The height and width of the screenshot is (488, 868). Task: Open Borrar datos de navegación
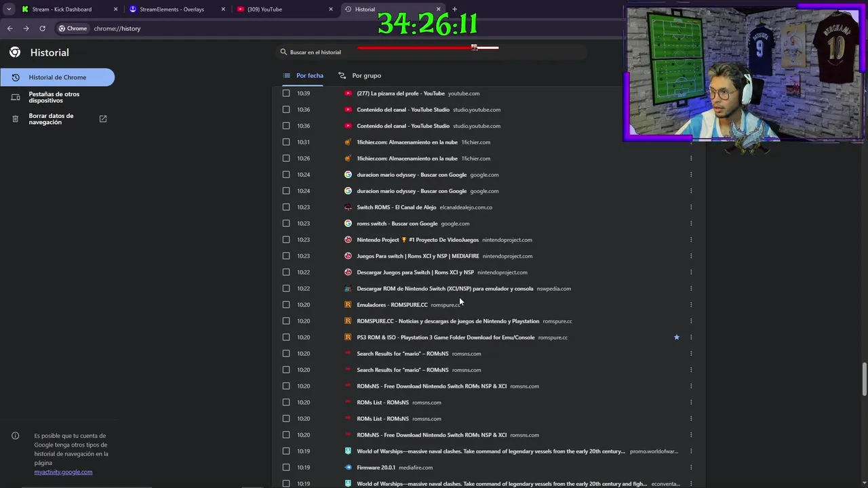pyautogui.click(x=57, y=119)
